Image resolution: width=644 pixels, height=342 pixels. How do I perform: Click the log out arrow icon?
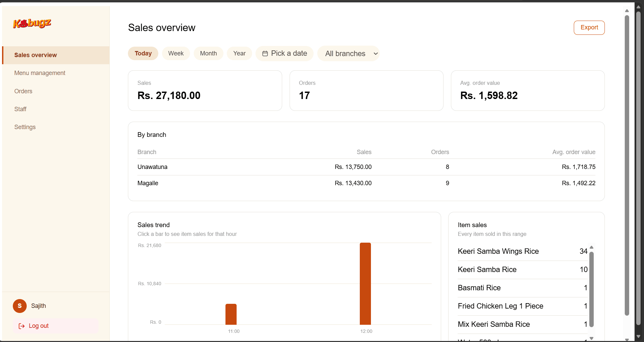click(x=22, y=326)
